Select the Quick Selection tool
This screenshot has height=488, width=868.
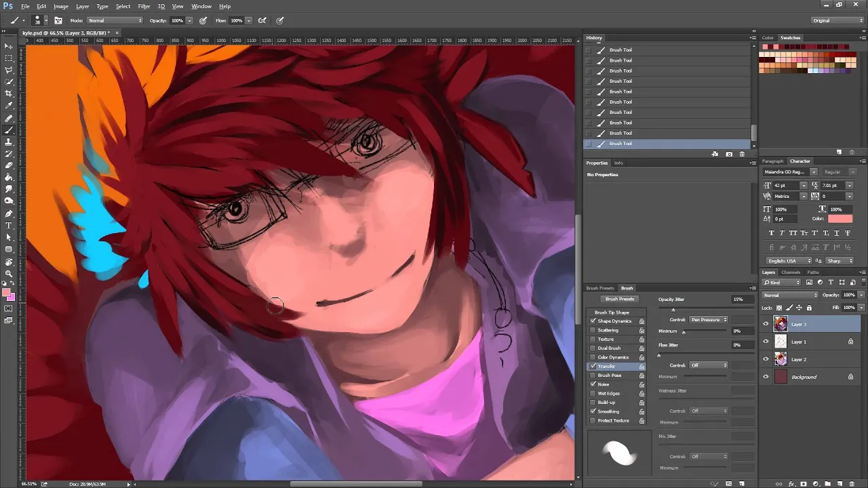9,82
